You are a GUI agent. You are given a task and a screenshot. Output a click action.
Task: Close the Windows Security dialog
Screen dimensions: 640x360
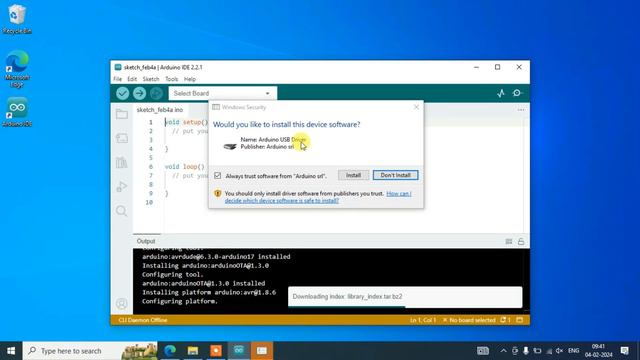tap(416, 107)
